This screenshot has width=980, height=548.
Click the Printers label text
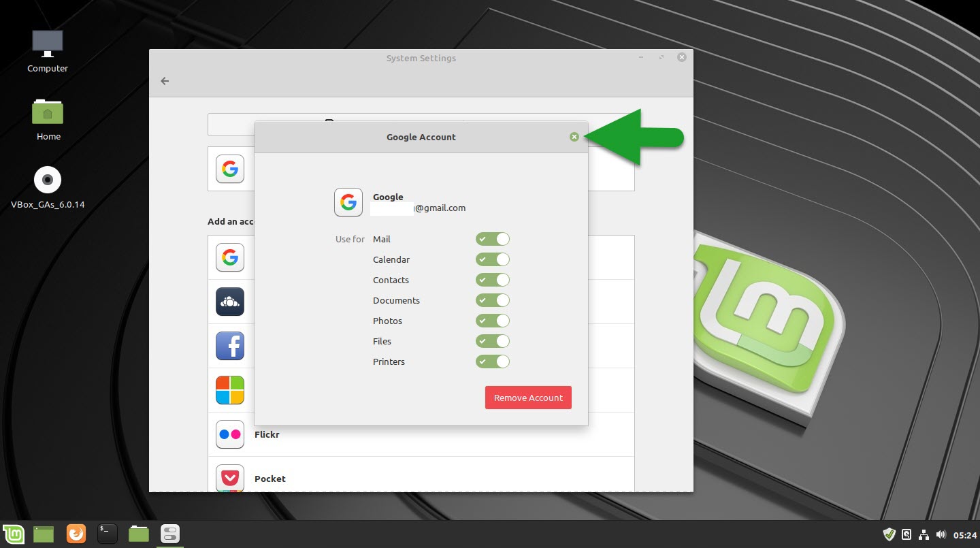click(389, 361)
